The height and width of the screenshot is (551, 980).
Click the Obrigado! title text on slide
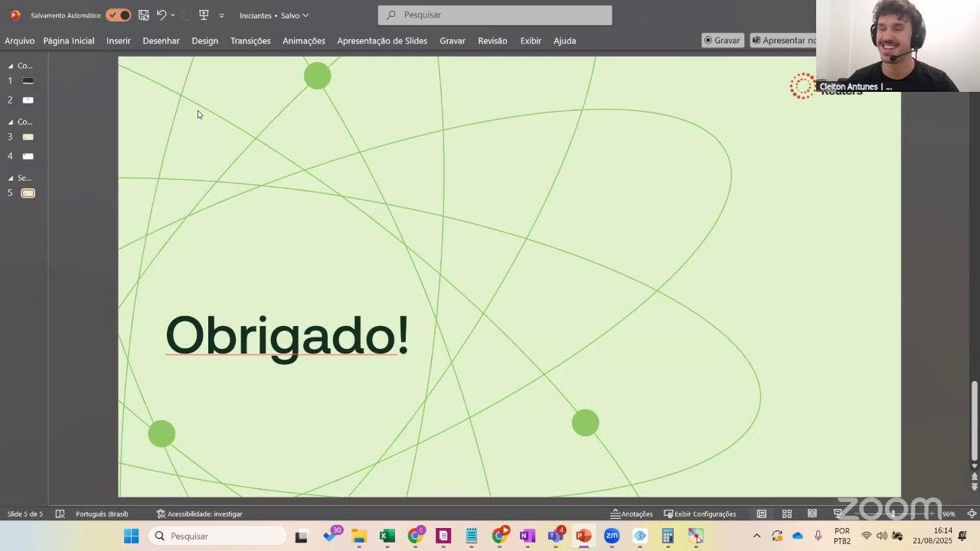(287, 336)
